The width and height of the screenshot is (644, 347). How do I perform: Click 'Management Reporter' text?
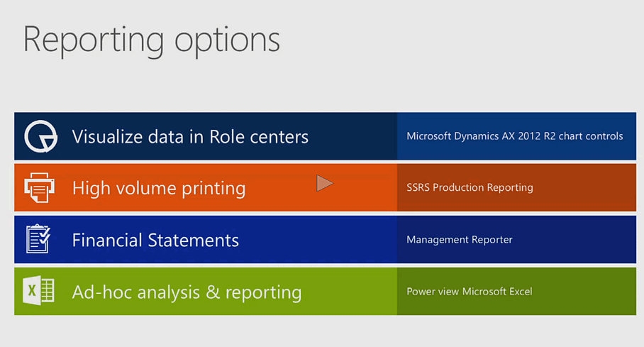[x=459, y=240]
